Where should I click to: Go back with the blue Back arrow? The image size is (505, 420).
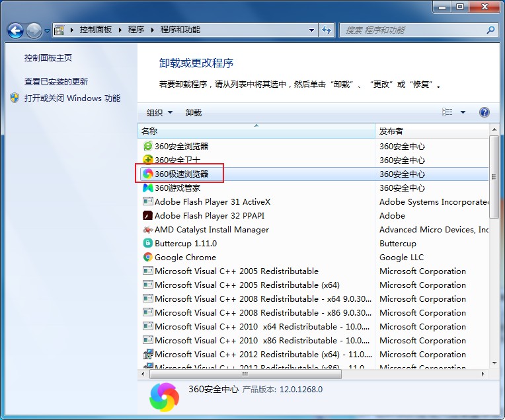(x=15, y=30)
